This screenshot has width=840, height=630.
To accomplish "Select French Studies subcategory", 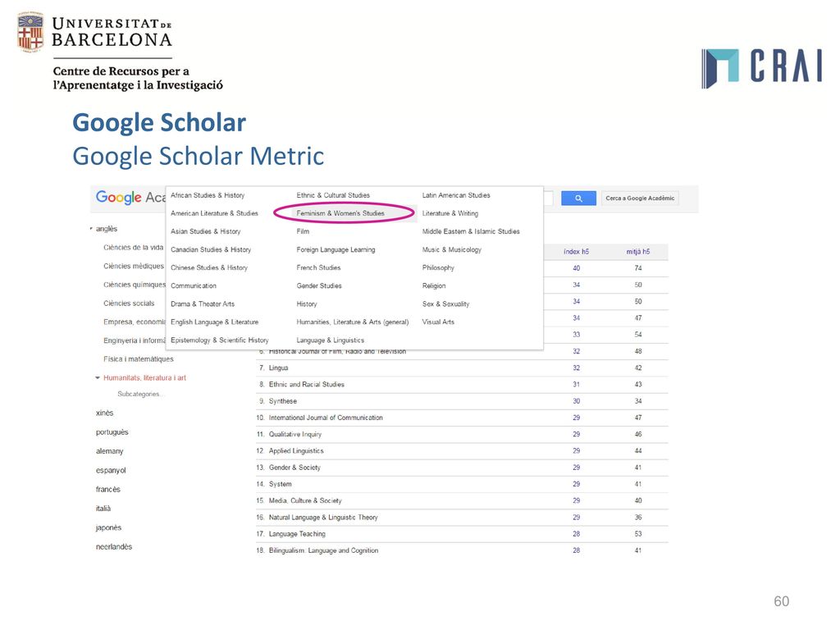I will point(318,268).
